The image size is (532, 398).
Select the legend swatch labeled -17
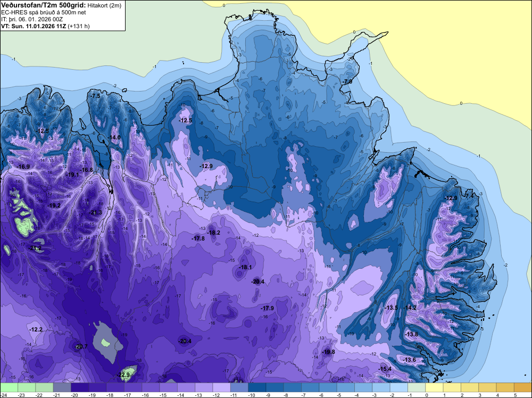click(133, 387)
